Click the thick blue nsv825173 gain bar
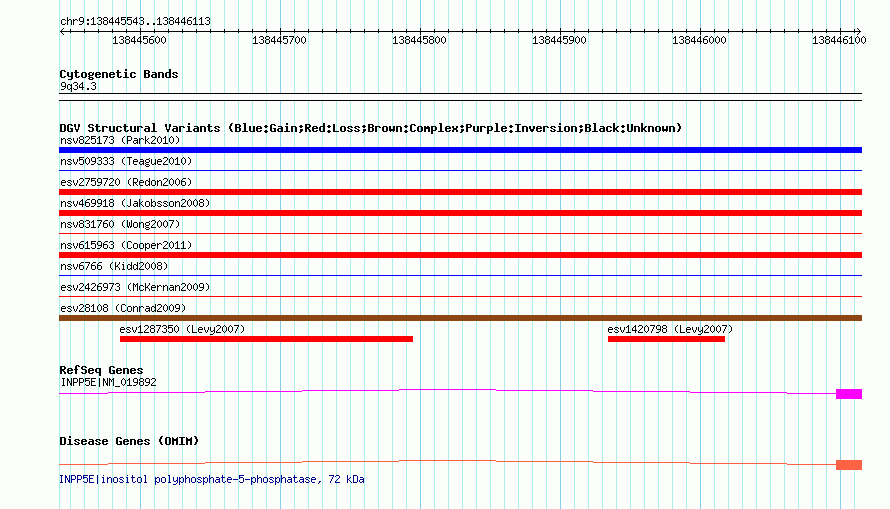This screenshot has height=509, width=890. (x=460, y=150)
